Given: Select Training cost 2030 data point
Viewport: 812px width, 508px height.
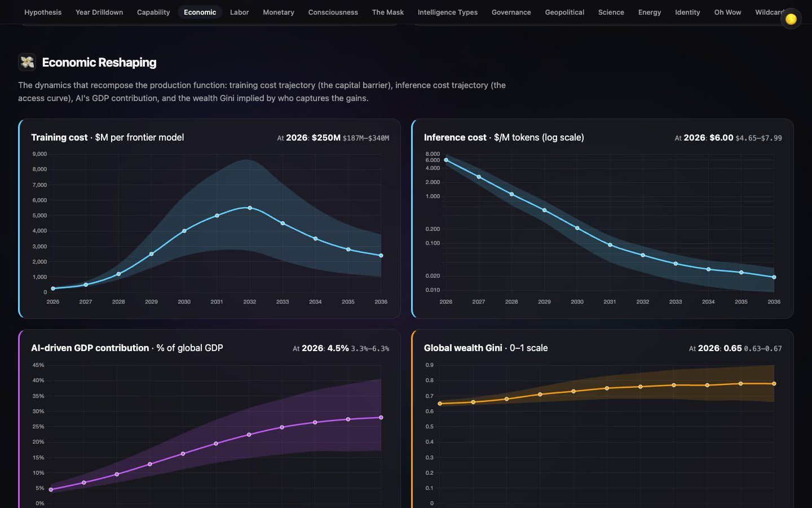Looking at the screenshot, I should coord(184,231).
